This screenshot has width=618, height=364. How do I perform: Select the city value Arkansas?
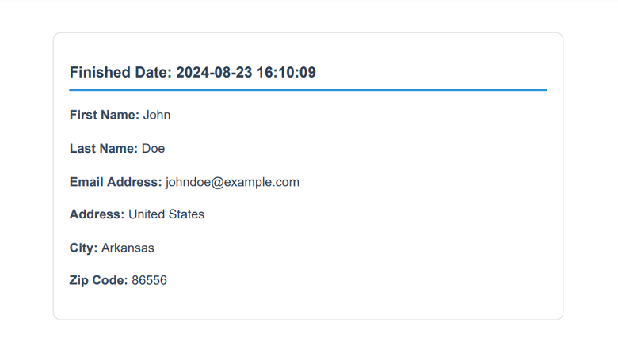(x=128, y=248)
